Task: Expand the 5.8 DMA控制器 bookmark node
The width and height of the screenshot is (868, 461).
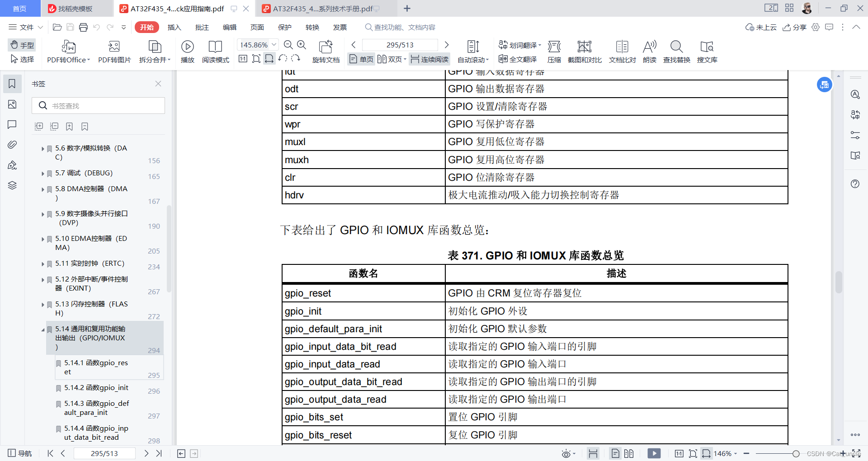Action: point(43,189)
